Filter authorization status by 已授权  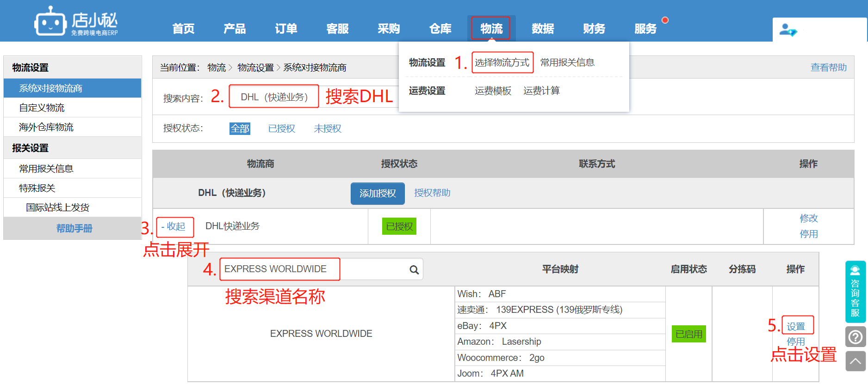click(x=281, y=128)
